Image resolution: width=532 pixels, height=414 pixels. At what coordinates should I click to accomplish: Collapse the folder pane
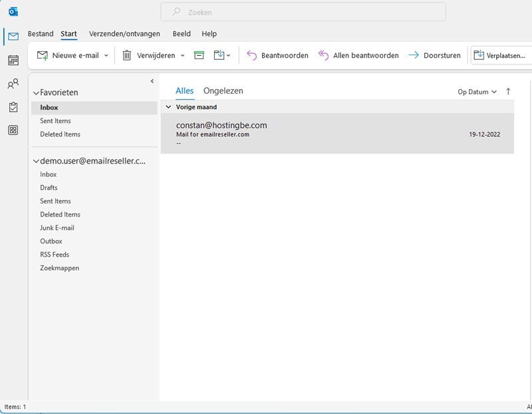pos(152,81)
